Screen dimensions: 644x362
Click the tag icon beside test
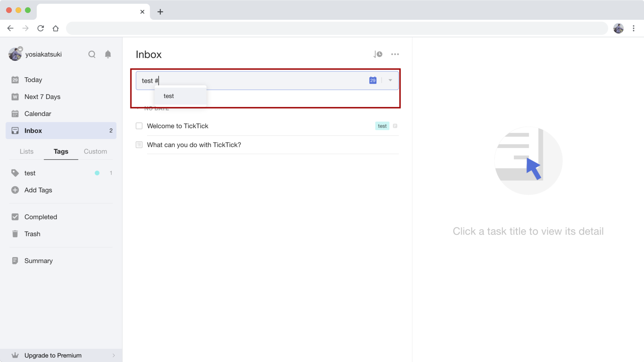pos(15,173)
